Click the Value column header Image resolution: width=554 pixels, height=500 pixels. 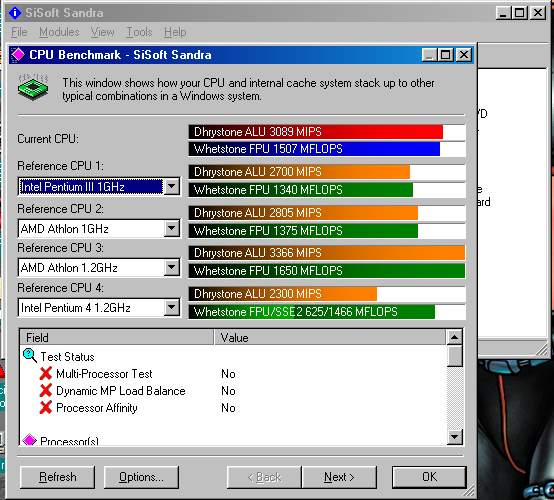330,337
